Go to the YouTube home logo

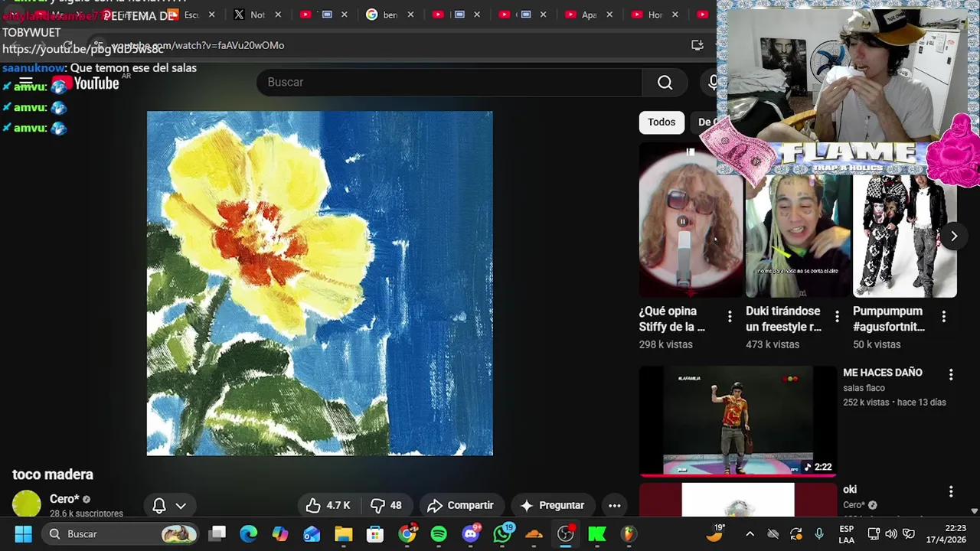[x=86, y=83]
